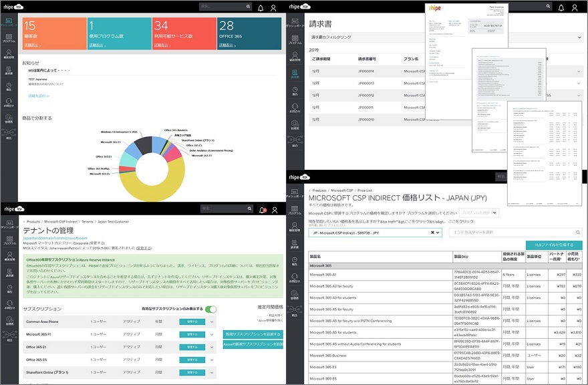This screenshot has height=385, width=588.
Task: Click manage button for Common Area Phone
Action: (192, 322)
